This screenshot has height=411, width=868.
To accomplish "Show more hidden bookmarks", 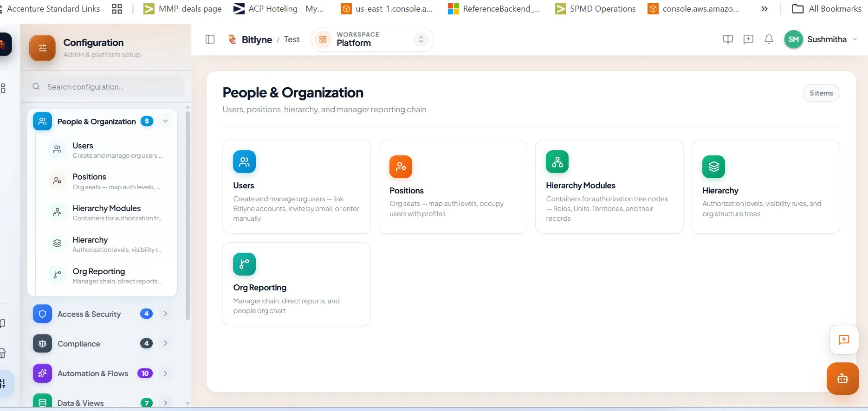I will [x=764, y=9].
